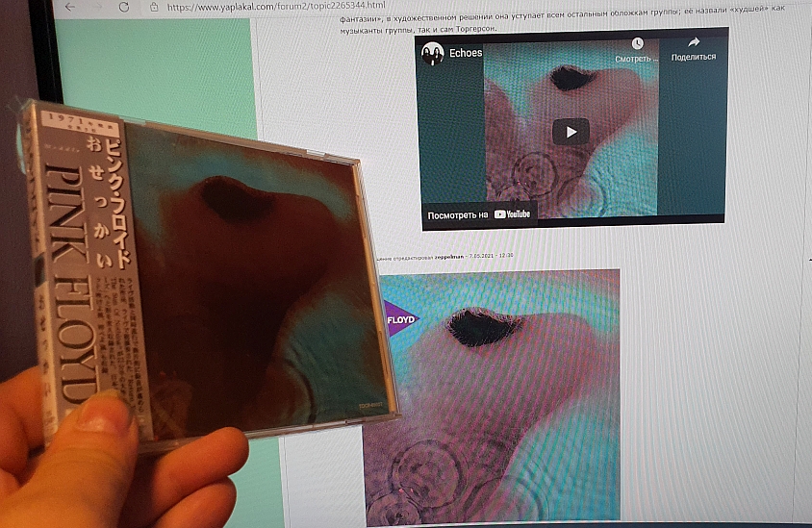
Task: Open Посмотреть на YouTube link
Action: (x=479, y=214)
